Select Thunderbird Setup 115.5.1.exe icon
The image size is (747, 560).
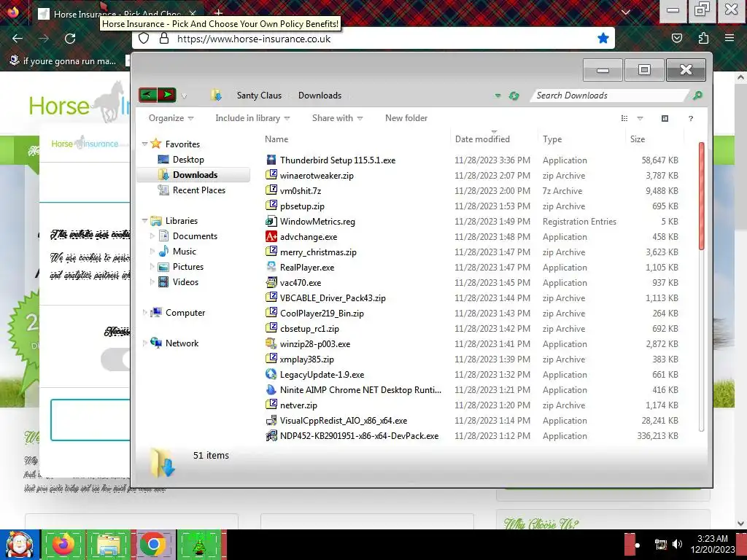(271, 160)
